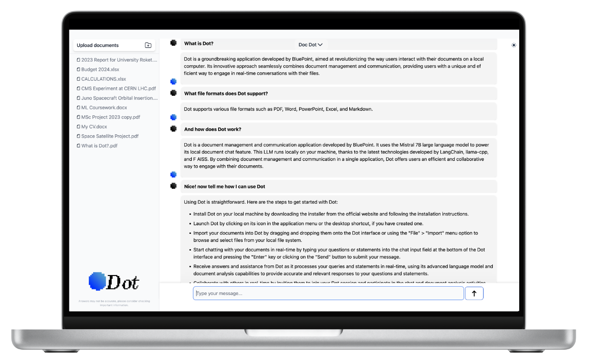This screenshot has height=364, width=591.
Task: Click the file icon beside CMS Experiment at CERN LHC.pdf
Action: (x=78, y=88)
